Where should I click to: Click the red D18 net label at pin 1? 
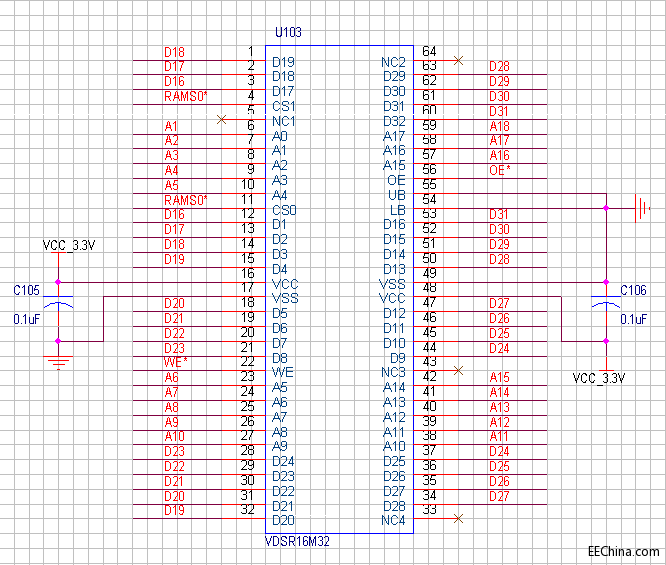point(174,52)
